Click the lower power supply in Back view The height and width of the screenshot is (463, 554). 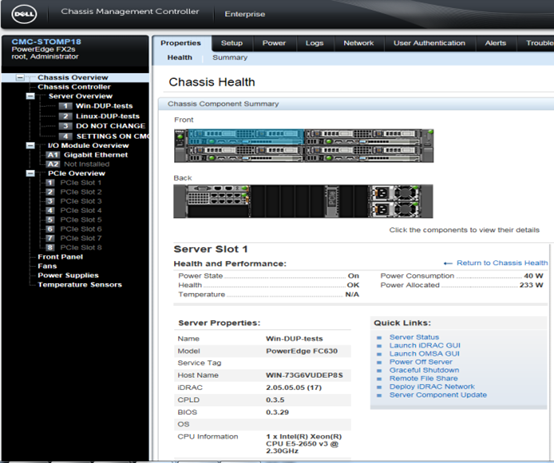coord(394,209)
